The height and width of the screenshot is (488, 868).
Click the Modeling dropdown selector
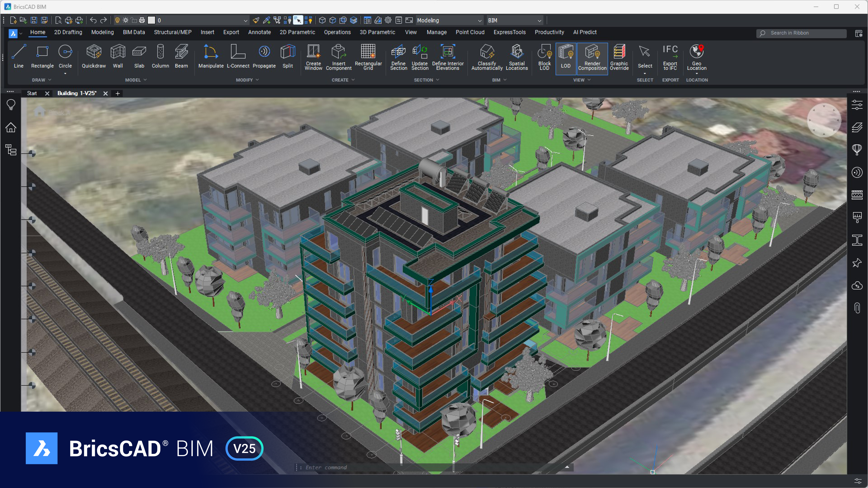click(447, 20)
